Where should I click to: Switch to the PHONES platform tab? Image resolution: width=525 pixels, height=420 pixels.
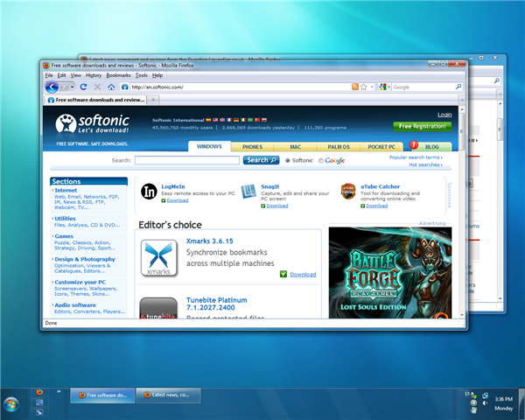[x=253, y=147]
